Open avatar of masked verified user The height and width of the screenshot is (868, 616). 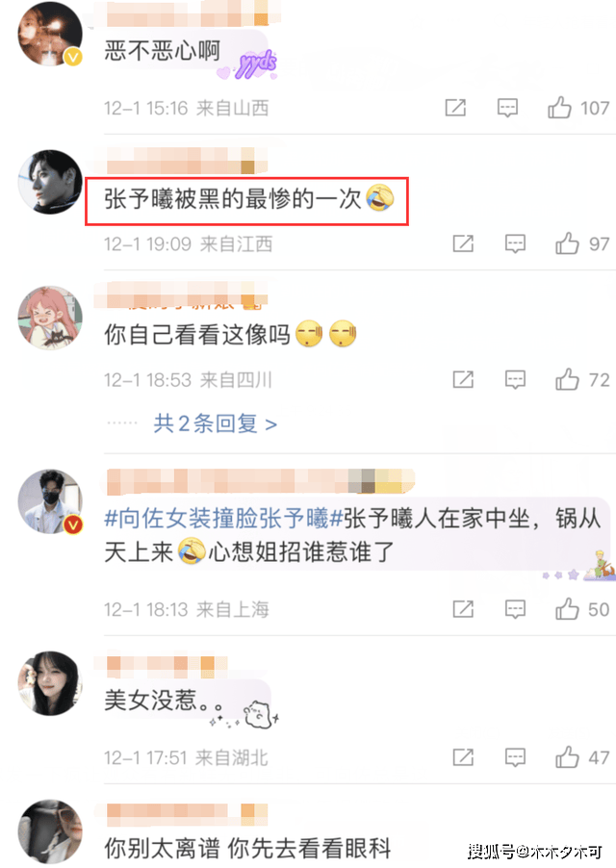[x=50, y=502]
